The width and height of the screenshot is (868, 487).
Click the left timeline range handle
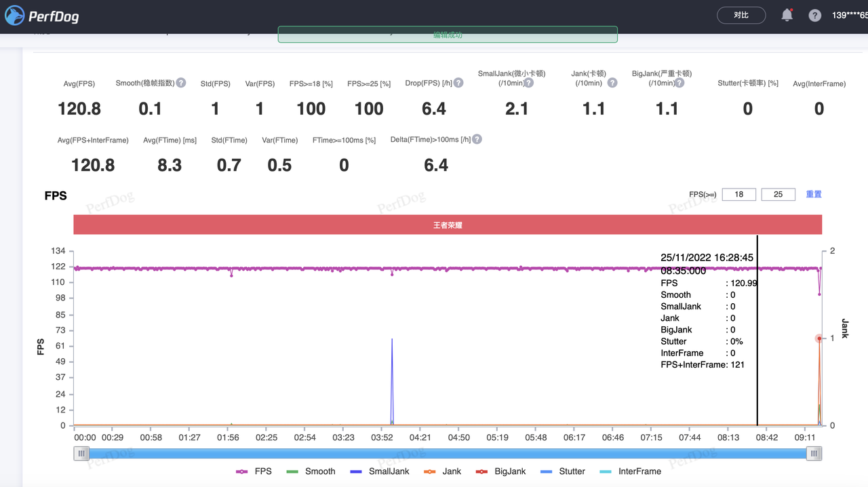click(x=81, y=454)
